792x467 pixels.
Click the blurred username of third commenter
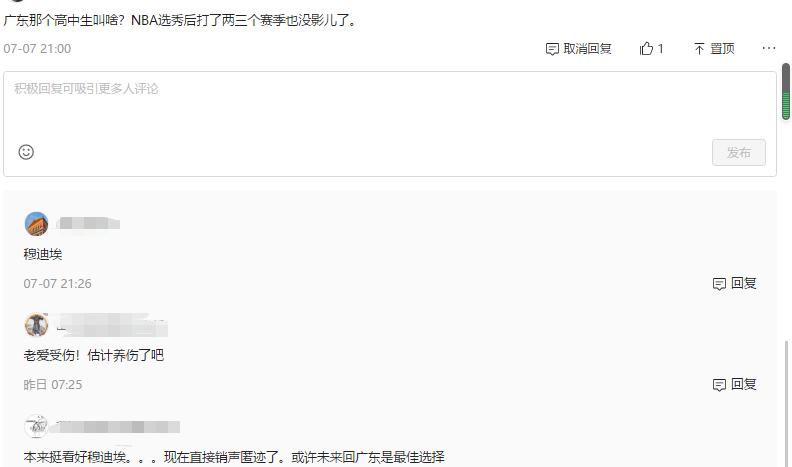(x=118, y=427)
